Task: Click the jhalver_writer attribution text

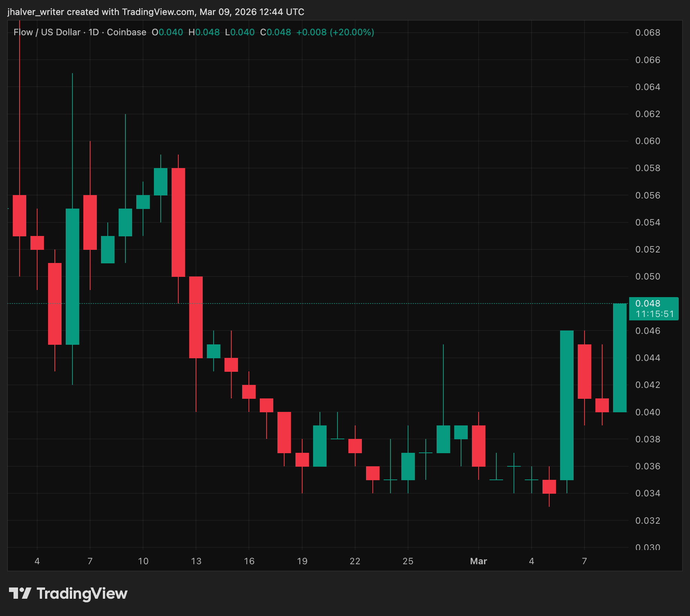Action: (36, 12)
